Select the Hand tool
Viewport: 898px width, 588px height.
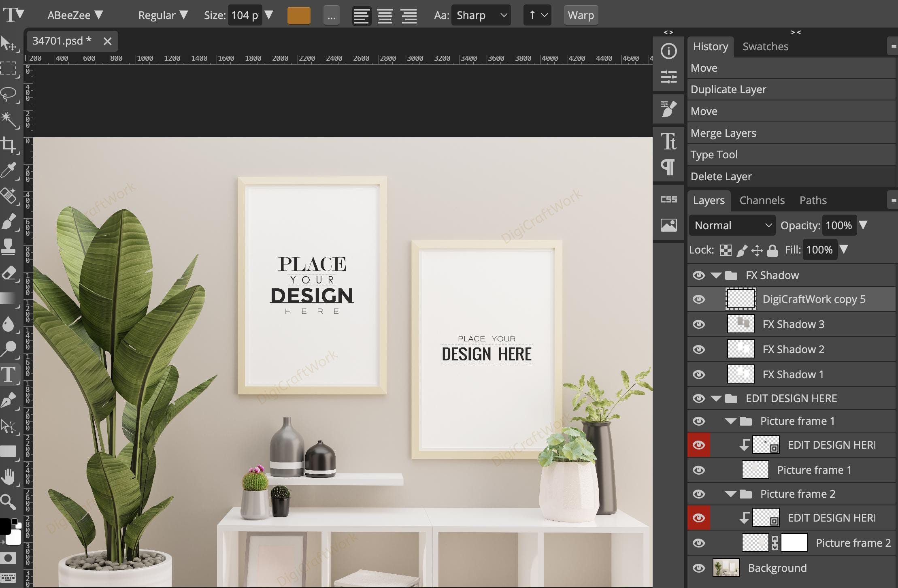tap(9, 477)
